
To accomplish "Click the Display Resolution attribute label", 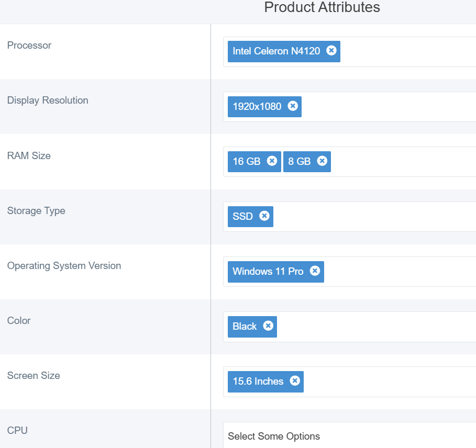I will [x=48, y=100].
